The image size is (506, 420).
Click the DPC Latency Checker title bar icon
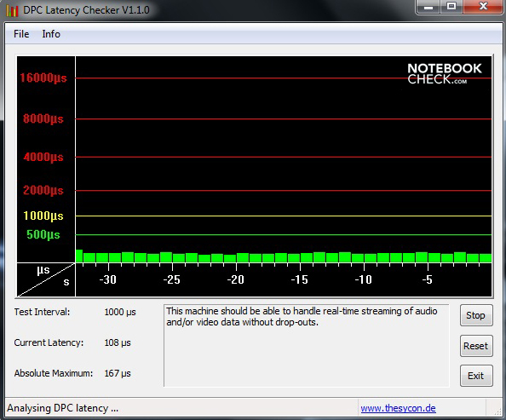(x=12, y=10)
